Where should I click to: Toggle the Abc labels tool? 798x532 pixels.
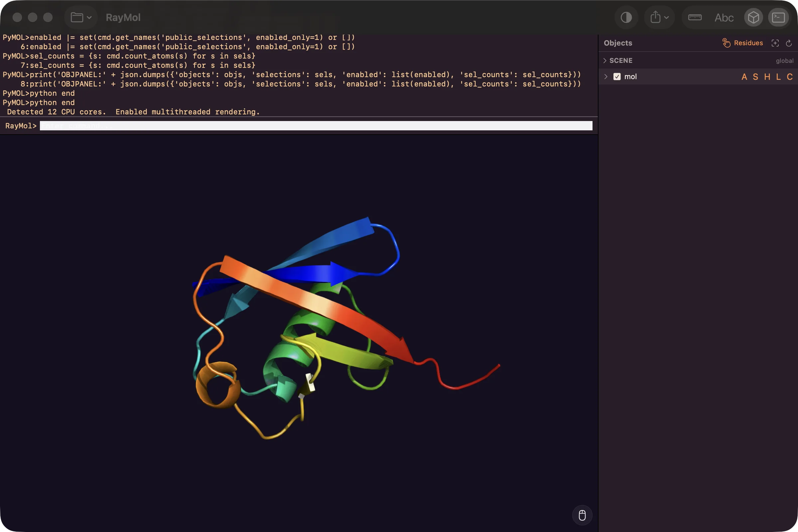click(x=724, y=18)
